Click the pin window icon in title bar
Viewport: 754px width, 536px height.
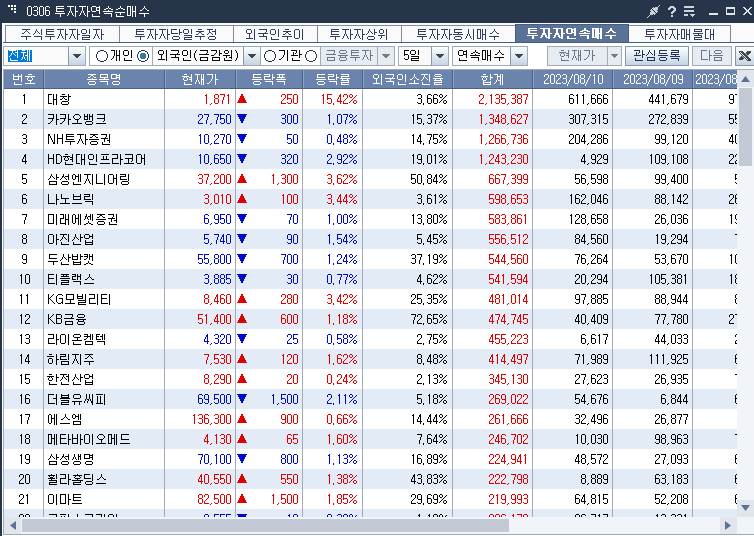[653, 11]
